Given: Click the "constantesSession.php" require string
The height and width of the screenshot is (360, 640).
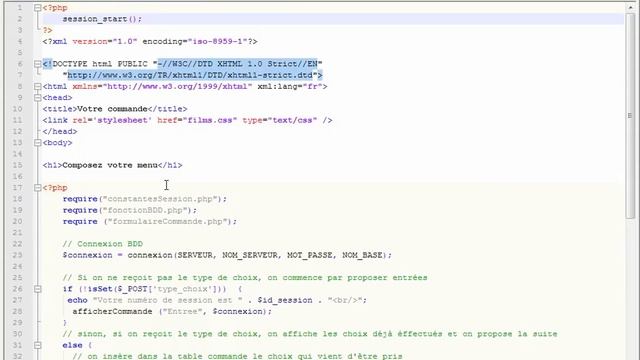Looking at the screenshot, I should coord(160,199).
